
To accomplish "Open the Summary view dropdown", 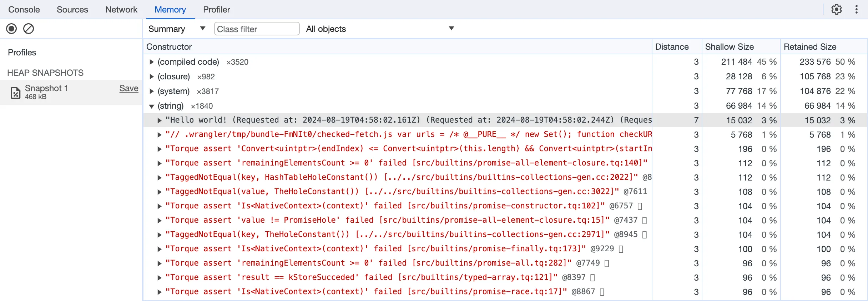I will (x=177, y=29).
